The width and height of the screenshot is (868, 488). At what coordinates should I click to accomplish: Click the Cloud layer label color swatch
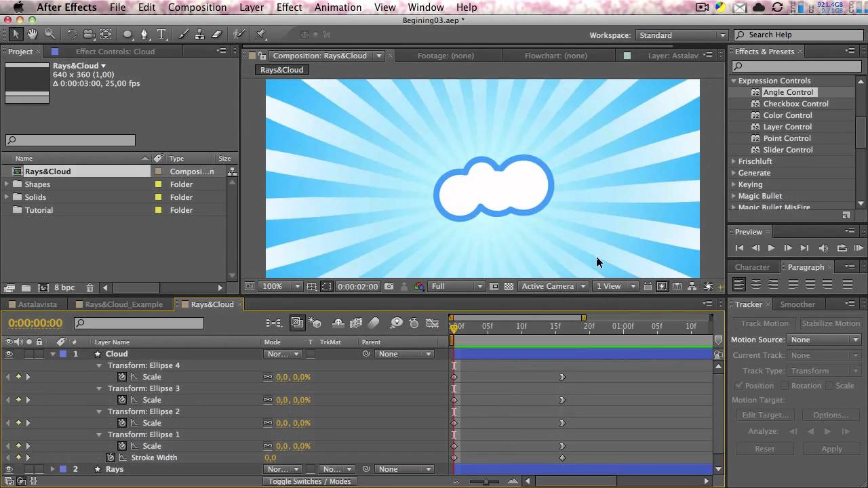click(62, 354)
